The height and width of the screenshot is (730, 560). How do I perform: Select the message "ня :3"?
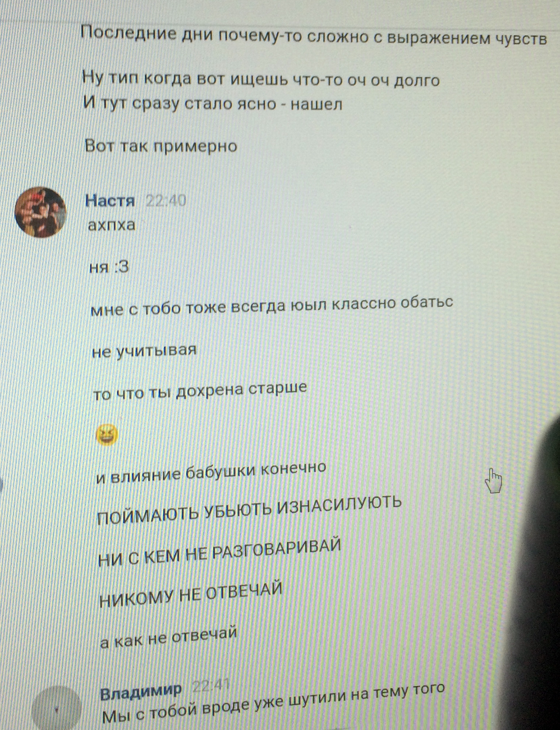click(109, 268)
